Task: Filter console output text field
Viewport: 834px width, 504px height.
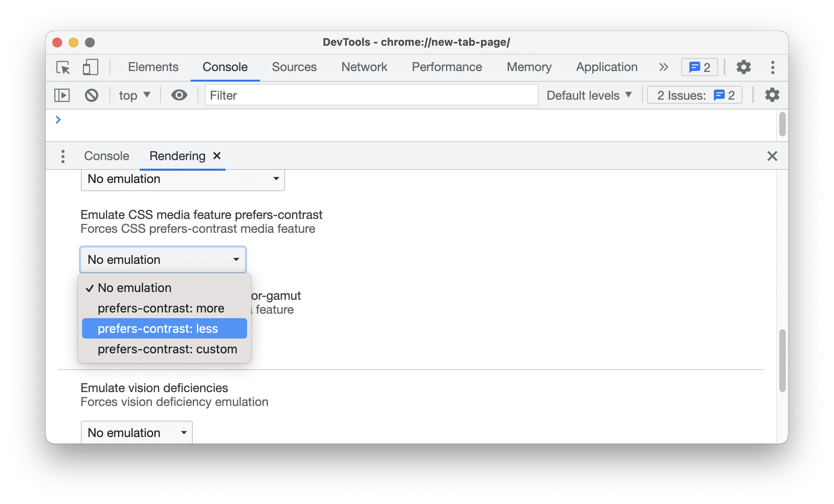Action: 370,95
